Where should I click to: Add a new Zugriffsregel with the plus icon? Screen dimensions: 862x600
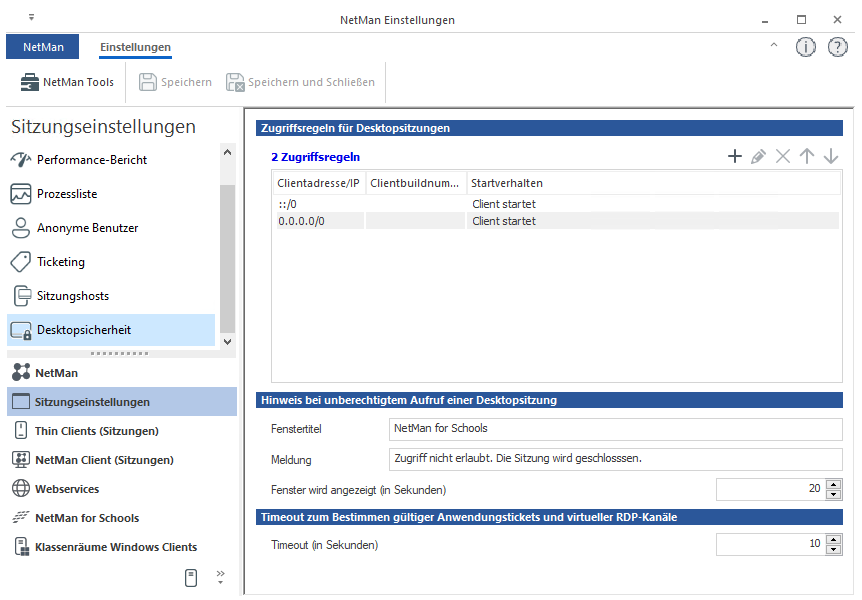click(735, 156)
